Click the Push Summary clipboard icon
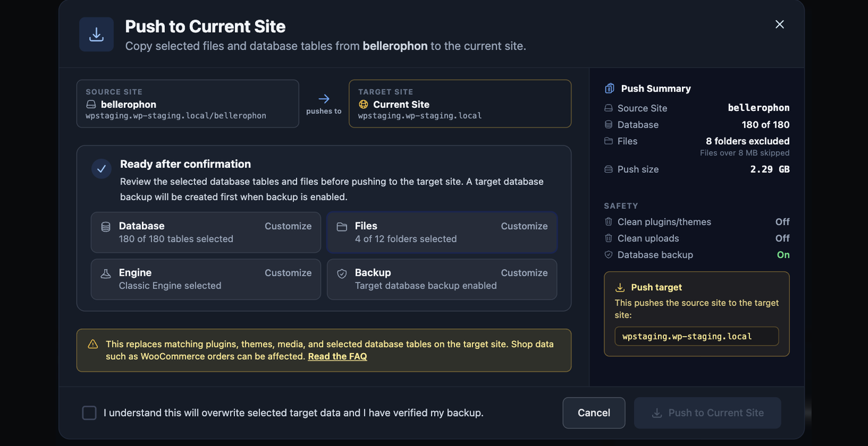Screen dimensions: 868x446 (609, 89)
